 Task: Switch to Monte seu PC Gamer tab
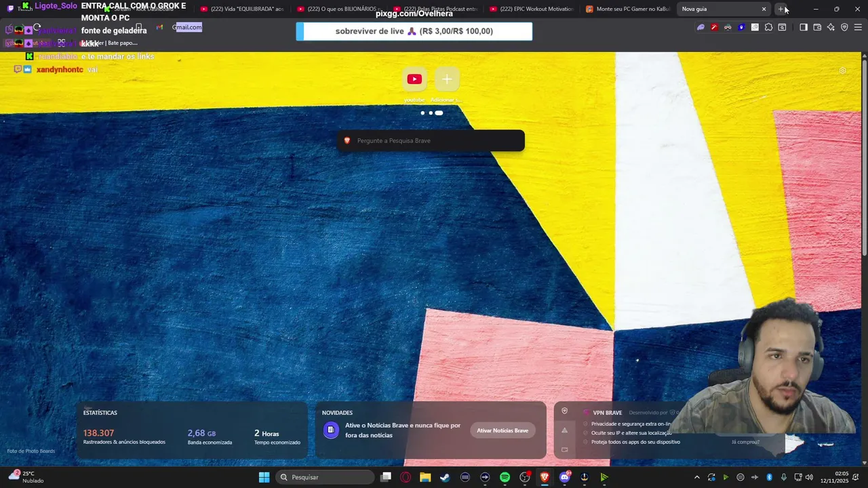tap(628, 9)
